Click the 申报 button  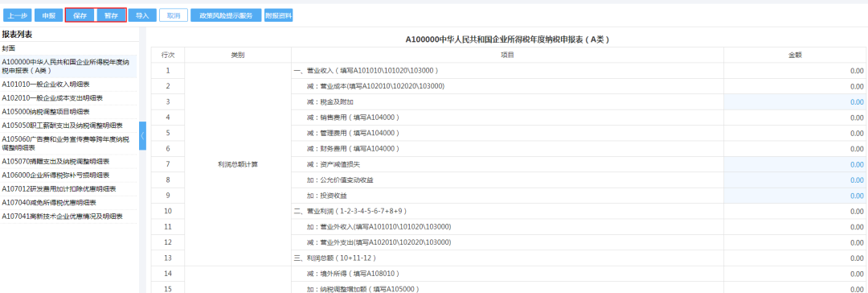[49, 15]
